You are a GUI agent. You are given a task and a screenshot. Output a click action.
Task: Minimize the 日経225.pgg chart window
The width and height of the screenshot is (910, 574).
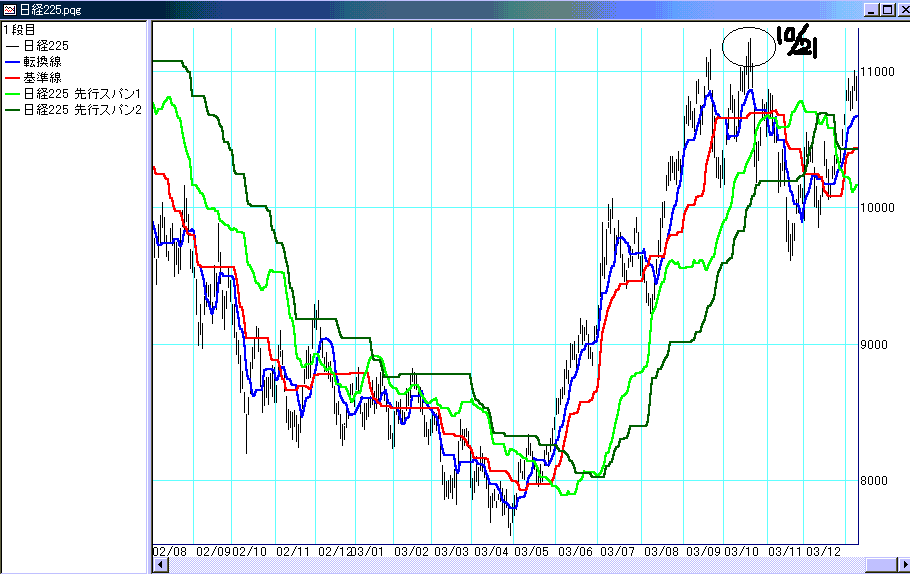tap(867, 9)
